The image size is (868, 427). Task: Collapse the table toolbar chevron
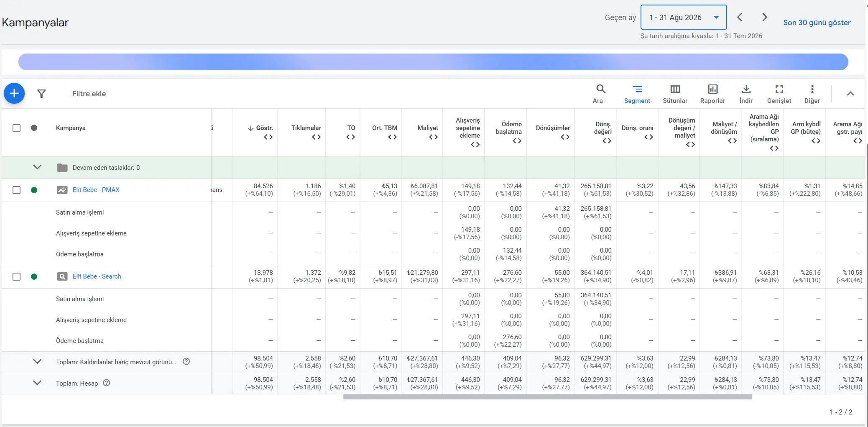tap(850, 94)
